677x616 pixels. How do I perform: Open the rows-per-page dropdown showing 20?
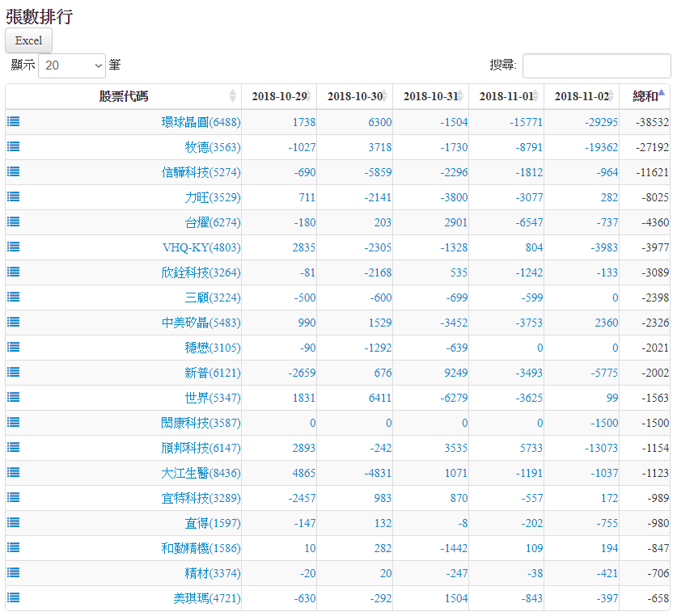click(72, 65)
